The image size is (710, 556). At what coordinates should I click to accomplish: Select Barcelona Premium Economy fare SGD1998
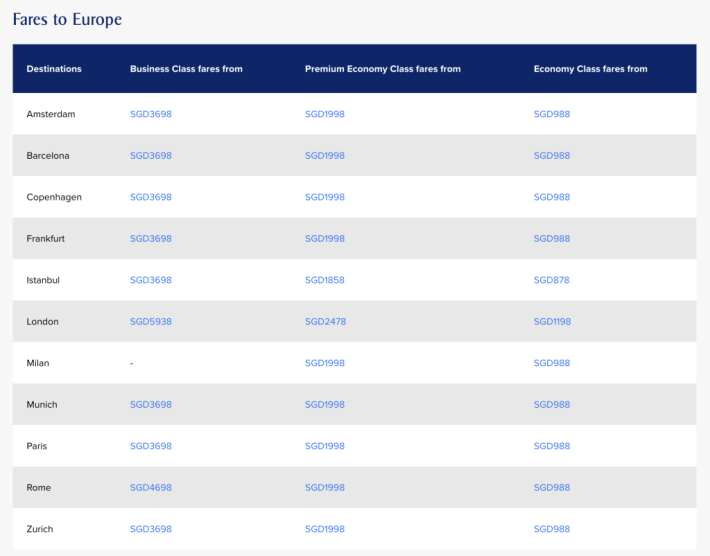(x=324, y=156)
